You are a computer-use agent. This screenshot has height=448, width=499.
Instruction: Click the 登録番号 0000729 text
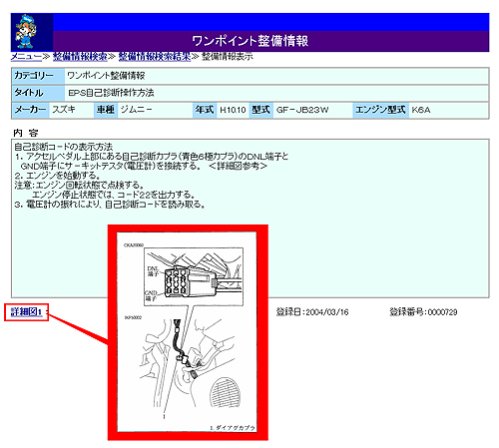coord(423,312)
